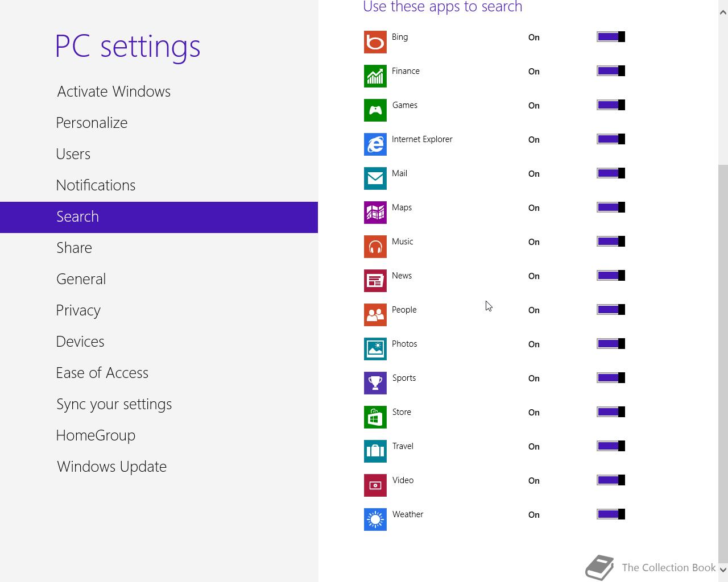This screenshot has width=728, height=582.
Task: Go to Personalize settings
Action: 159,123
